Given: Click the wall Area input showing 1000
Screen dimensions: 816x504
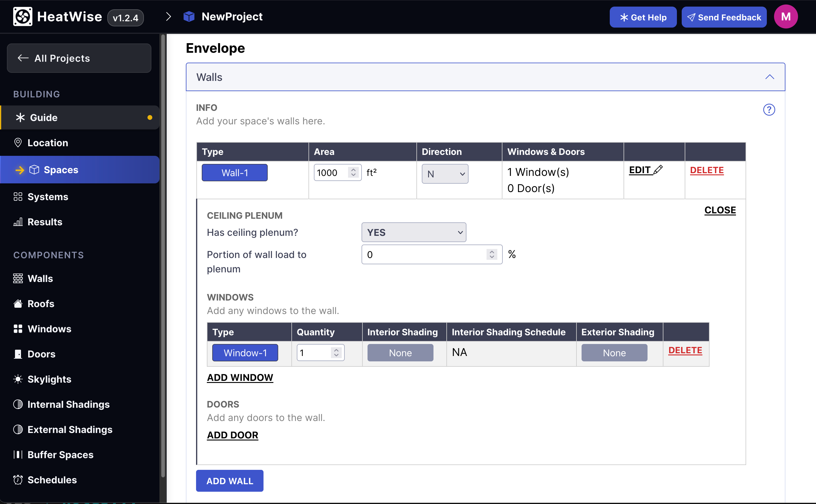Looking at the screenshot, I should [338, 172].
